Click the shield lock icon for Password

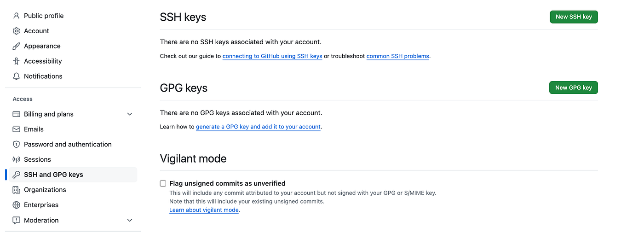(17, 145)
